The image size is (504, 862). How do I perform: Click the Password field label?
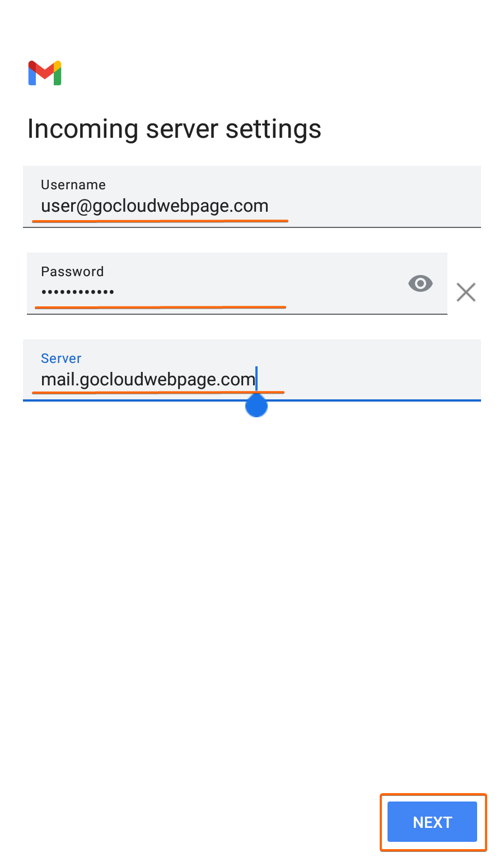click(72, 272)
